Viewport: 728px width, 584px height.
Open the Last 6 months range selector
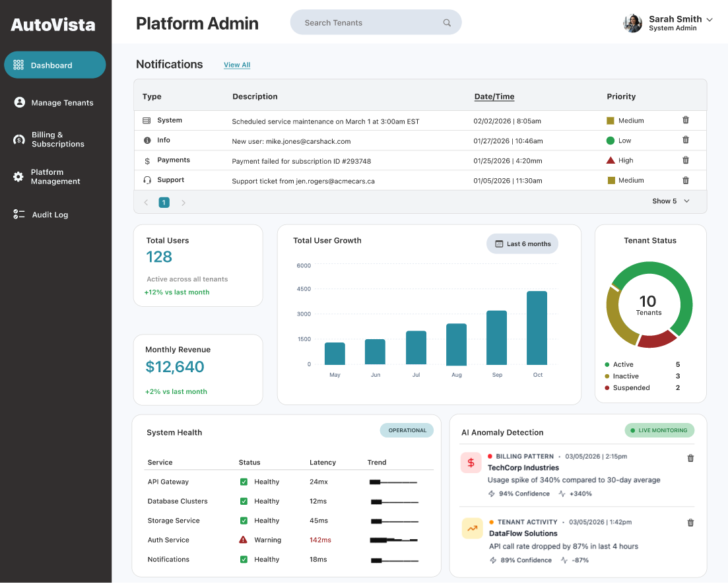[x=522, y=243]
